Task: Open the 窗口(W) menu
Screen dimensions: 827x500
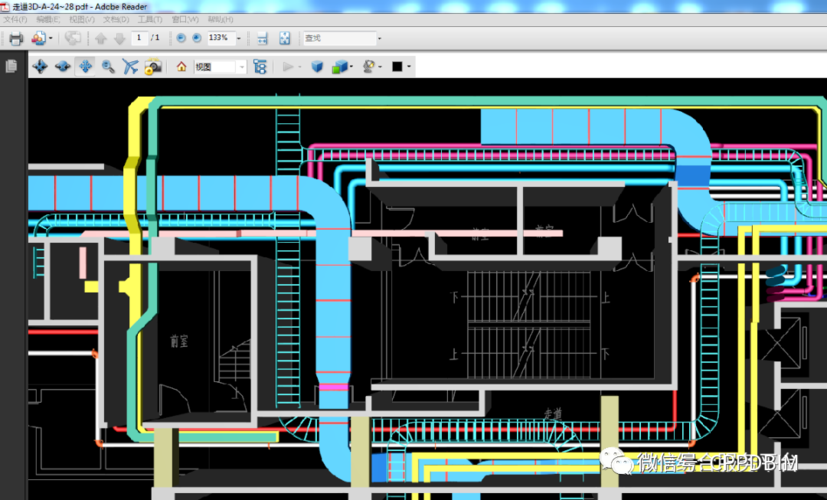Action: [x=185, y=20]
